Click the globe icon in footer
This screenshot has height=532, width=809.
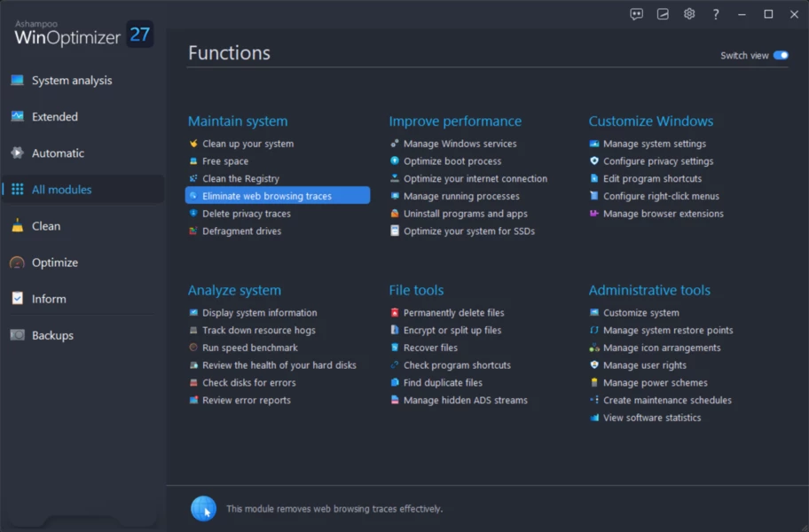(x=203, y=508)
